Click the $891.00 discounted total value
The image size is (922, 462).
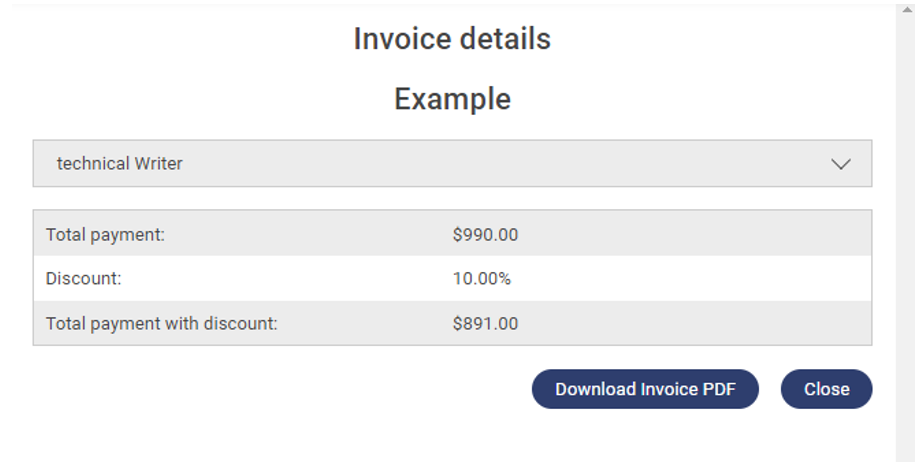(485, 324)
